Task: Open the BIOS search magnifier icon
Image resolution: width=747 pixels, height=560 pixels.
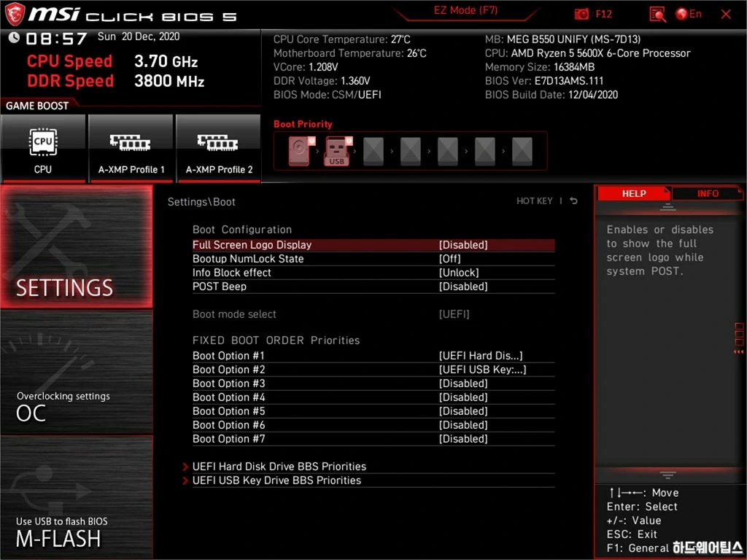Action: pos(657,15)
